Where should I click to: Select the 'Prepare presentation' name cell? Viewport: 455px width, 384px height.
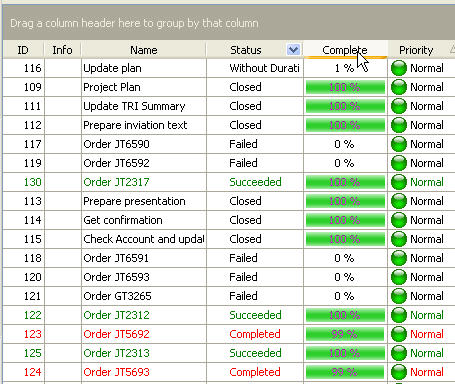click(x=144, y=201)
